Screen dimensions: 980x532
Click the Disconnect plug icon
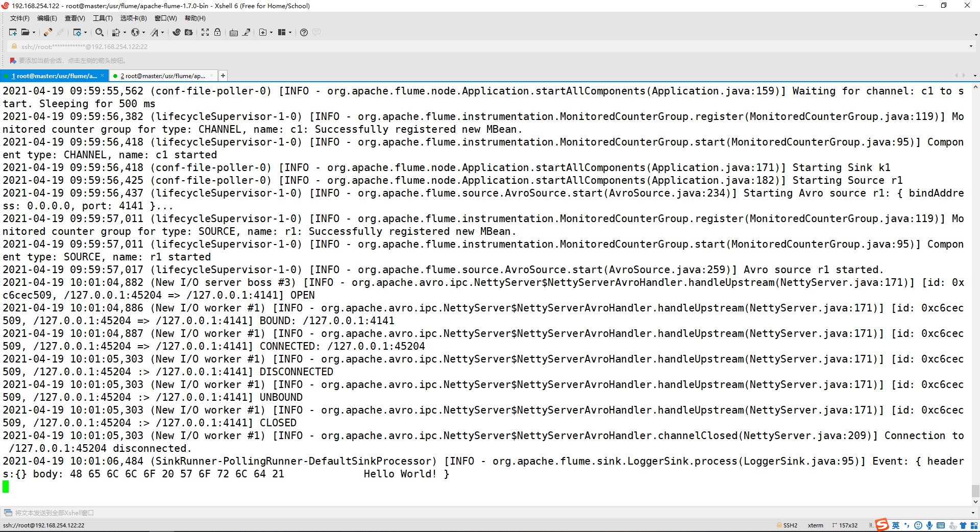coord(60,32)
